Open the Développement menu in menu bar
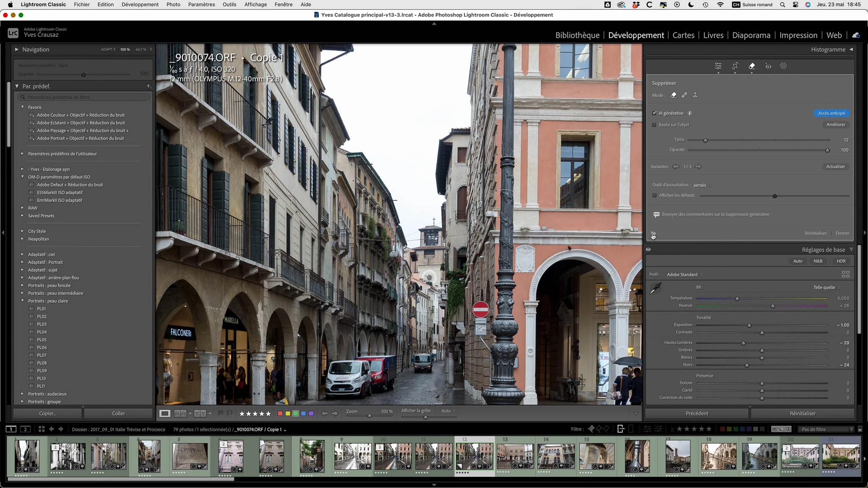The image size is (868, 488). 140,4
